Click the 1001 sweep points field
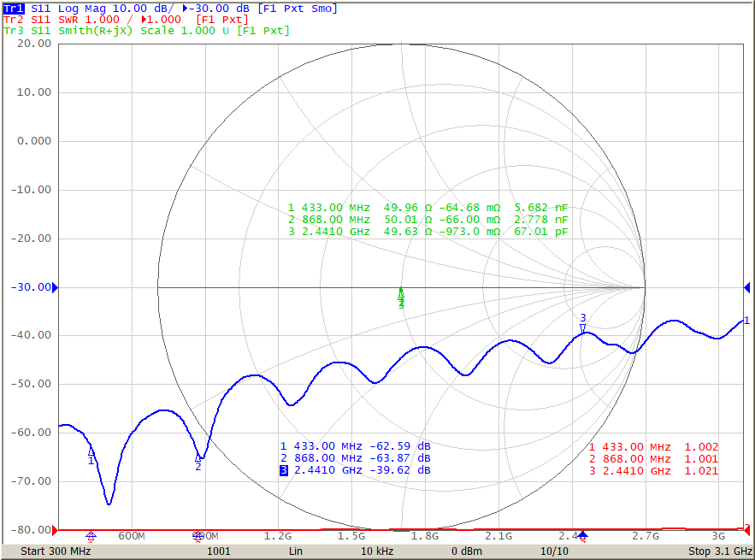Screen dimensions: 755x560 point(219,551)
